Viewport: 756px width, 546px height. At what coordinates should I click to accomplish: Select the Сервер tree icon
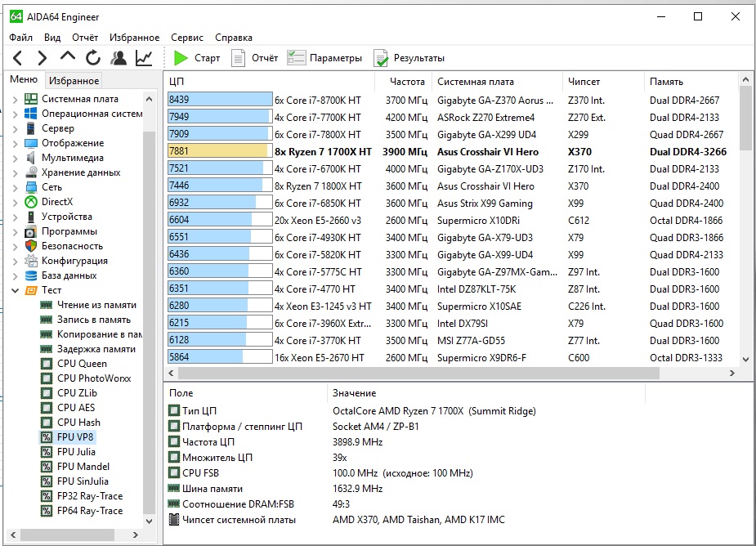[x=31, y=128]
